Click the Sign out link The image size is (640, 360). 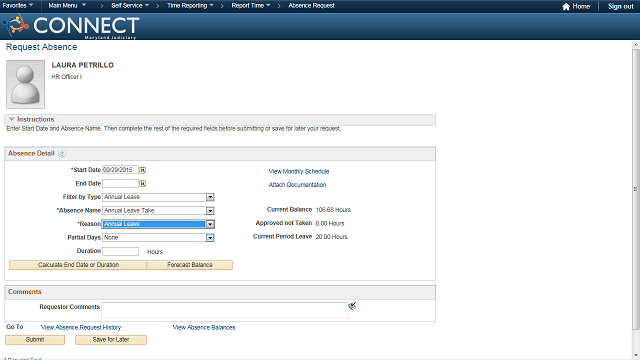[x=620, y=7]
